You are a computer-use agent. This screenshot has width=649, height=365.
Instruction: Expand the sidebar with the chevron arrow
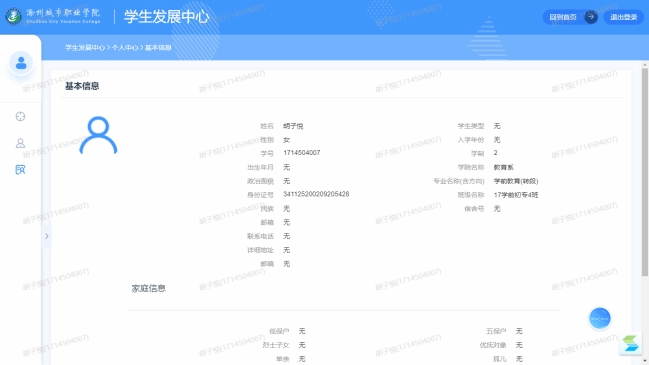47,236
